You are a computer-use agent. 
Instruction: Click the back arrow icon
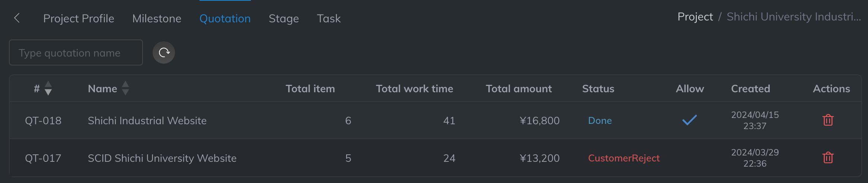pos(17,18)
